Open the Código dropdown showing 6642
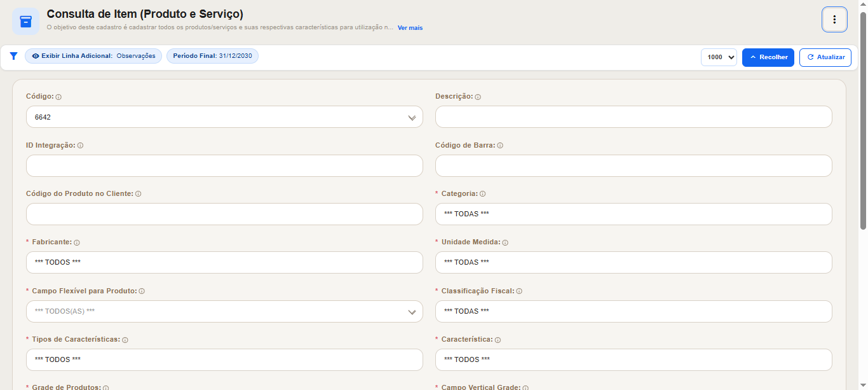This screenshot has width=868, height=390. [x=224, y=117]
